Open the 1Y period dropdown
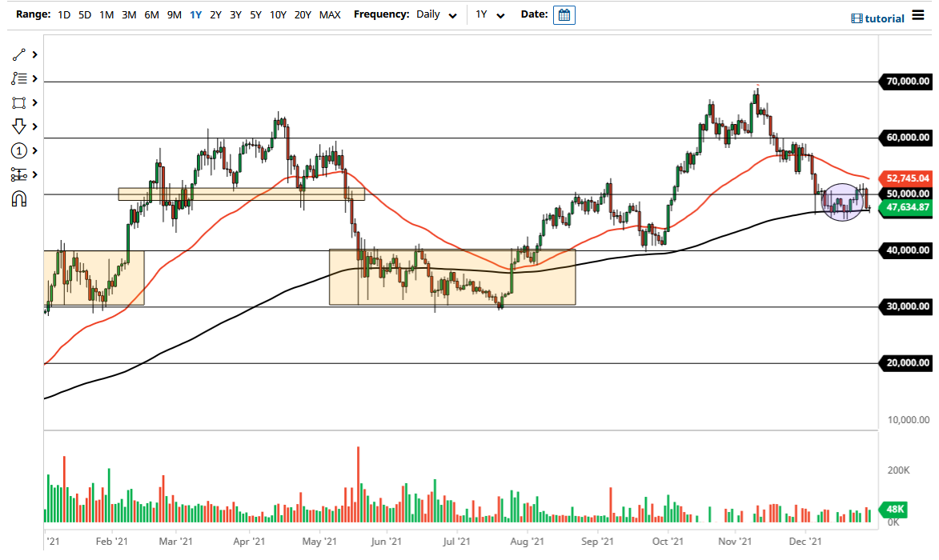 [490, 15]
